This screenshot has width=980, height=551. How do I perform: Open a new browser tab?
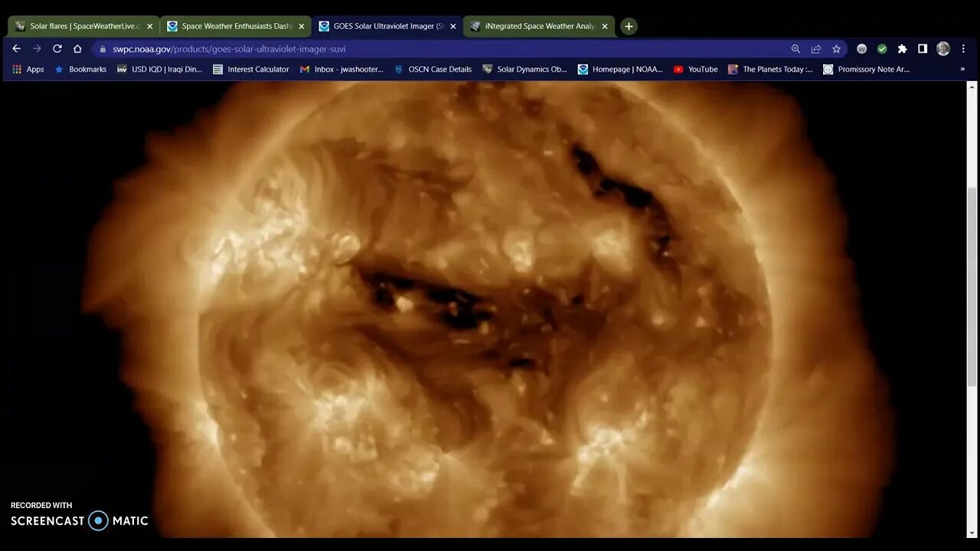tap(629, 26)
